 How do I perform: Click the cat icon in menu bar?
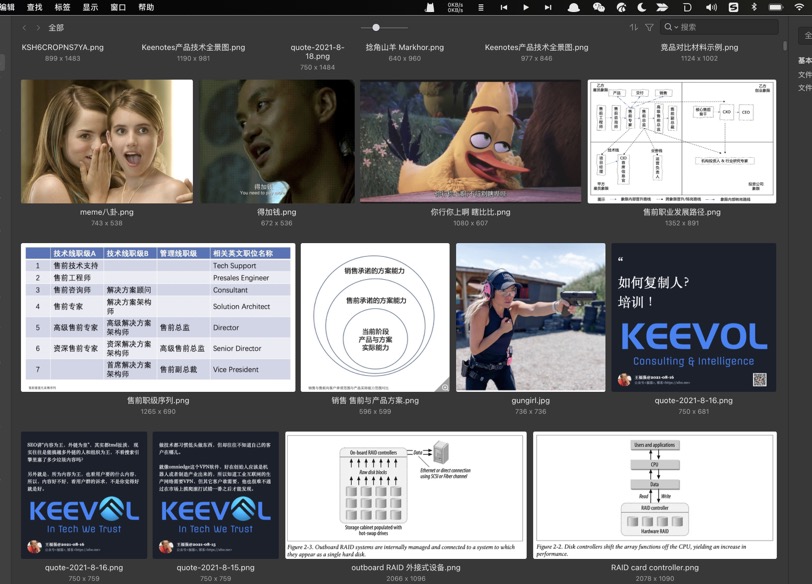tap(429, 7)
